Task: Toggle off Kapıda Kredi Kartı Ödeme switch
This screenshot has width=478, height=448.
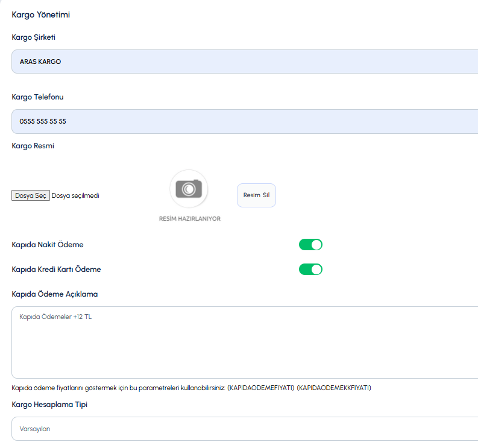Action: (310, 270)
